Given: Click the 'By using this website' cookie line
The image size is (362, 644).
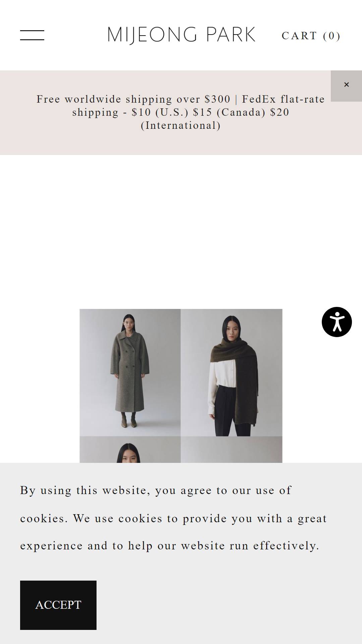Looking at the screenshot, I should pyautogui.click(x=156, y=490).
